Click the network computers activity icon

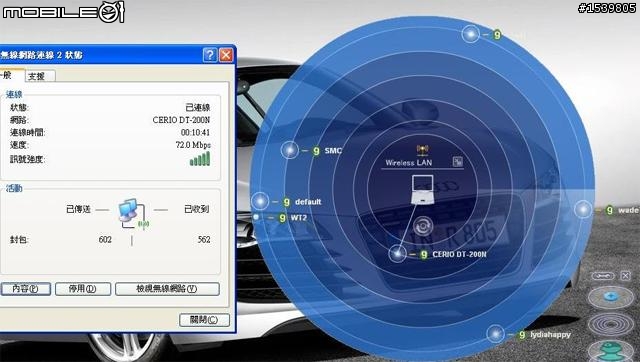(133, 214)
